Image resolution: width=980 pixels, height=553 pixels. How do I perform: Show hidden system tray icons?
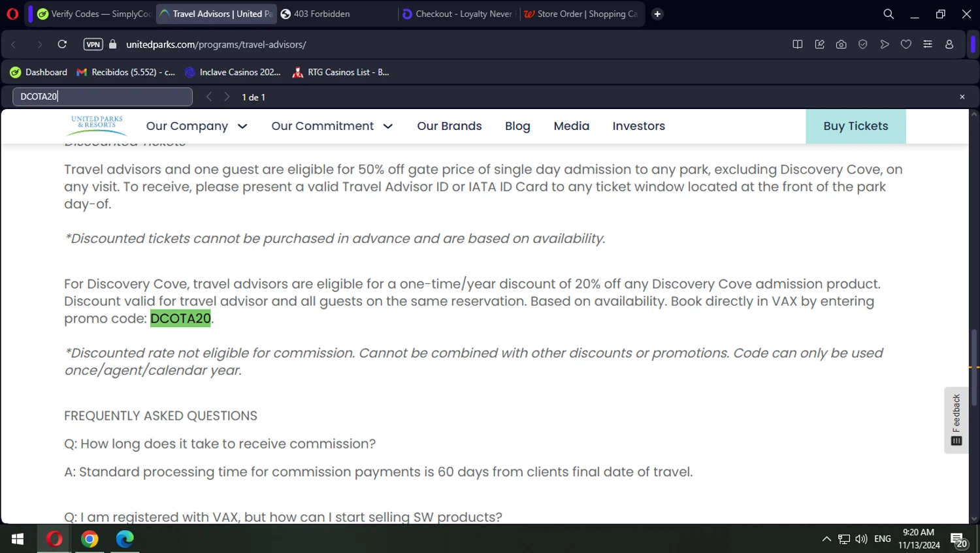click(x=826, y=539)
